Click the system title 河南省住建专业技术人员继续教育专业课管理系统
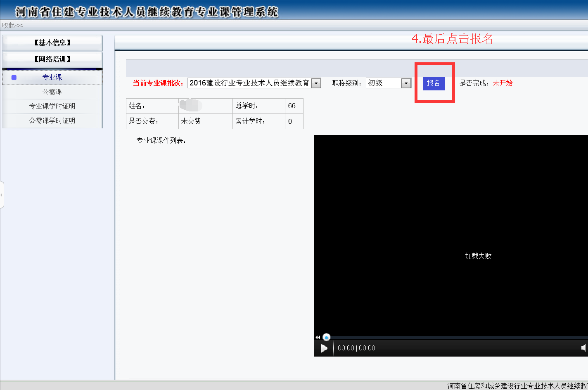The height and width of the screenshot is (390, 588). (x=147, y=12)
